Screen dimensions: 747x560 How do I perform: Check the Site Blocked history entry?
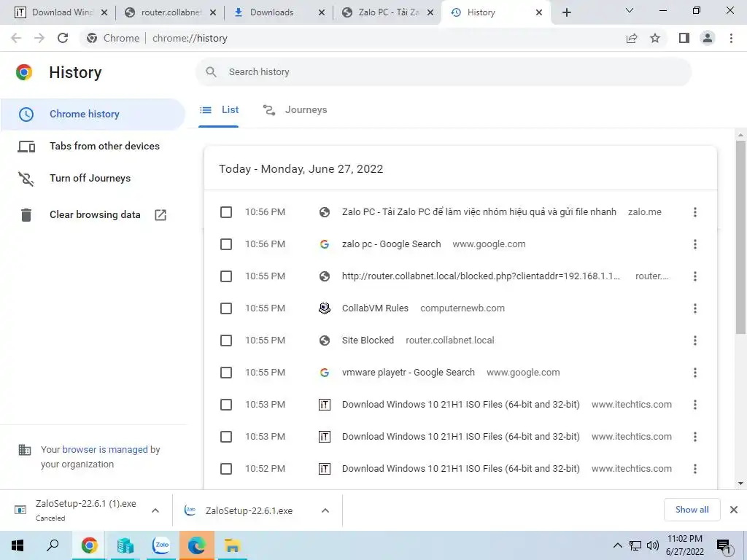point(226,341)
